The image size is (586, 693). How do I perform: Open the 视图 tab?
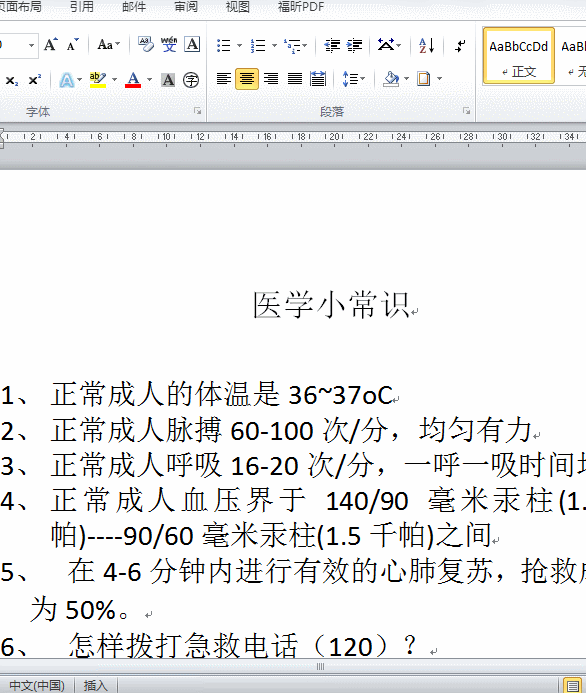tap(237, 6)
